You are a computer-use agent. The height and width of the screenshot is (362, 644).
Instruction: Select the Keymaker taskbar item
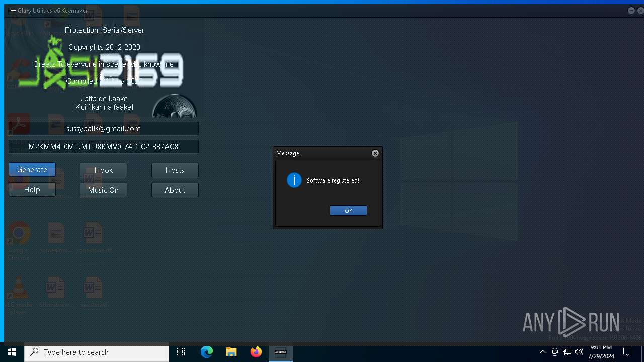click(x=281, y=352)
